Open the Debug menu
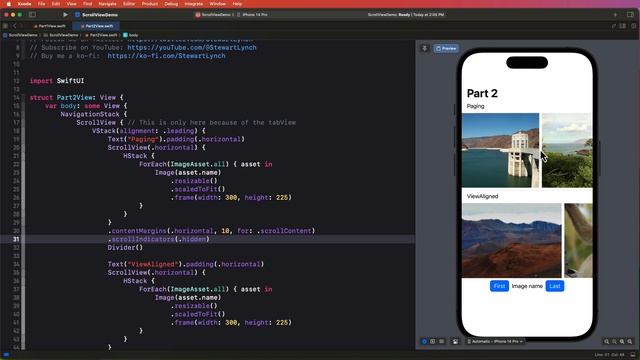 (x=171, y=4)
